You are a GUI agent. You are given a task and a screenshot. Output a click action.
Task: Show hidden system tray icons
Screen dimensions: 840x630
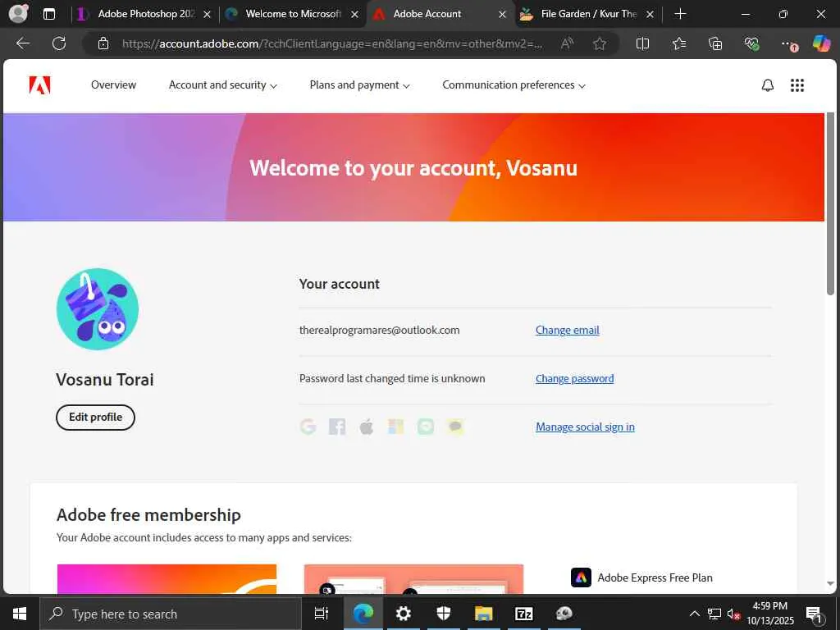coord(694,614)
